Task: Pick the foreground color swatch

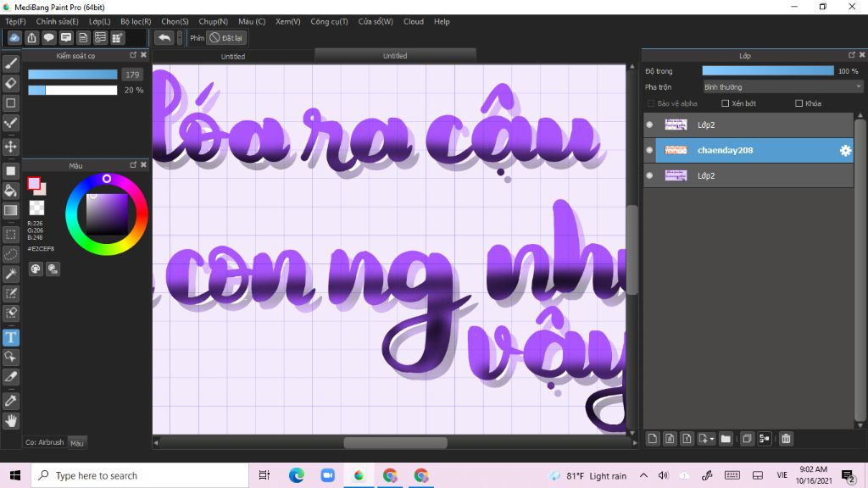Action: pyautogui.click(x=34, y=184)
